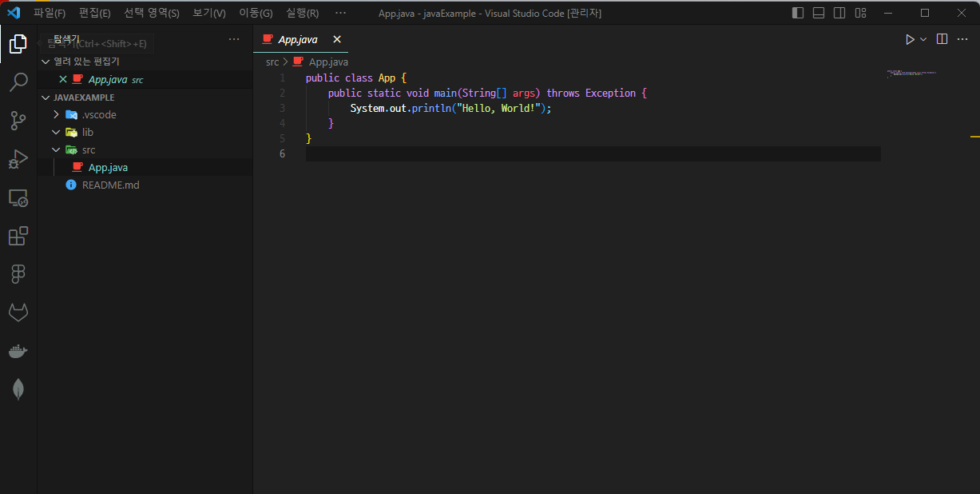Open Explorer panel more actions ellipsis
This screenshot has width=980, height=494.
(234, 39)
